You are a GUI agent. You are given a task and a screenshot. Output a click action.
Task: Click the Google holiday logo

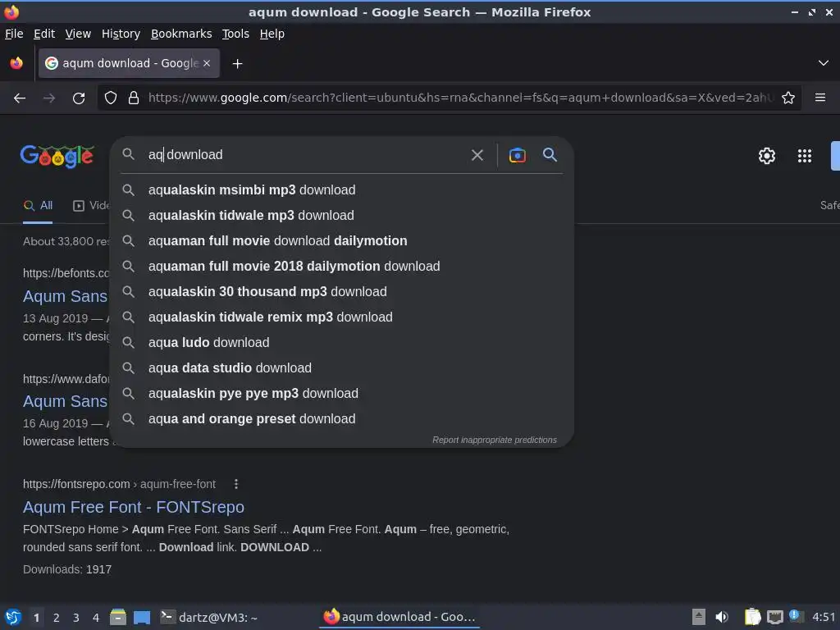pyautogui.click(x=57, y=156)
